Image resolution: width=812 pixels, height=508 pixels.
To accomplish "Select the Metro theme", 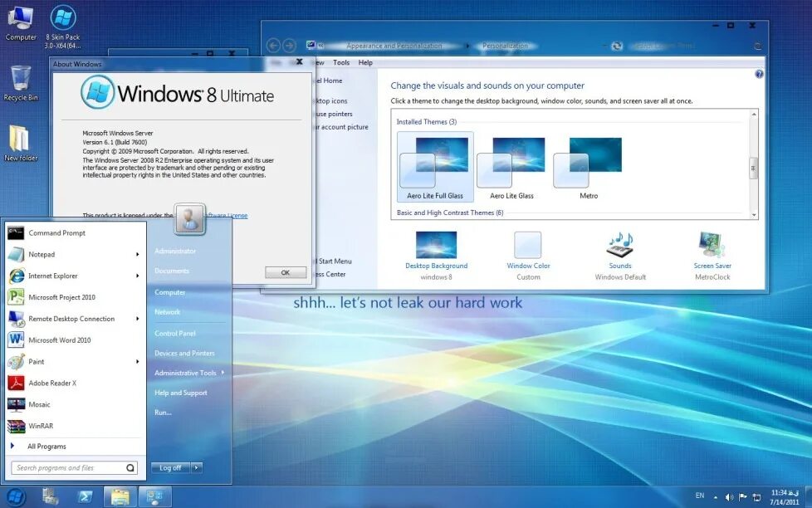I will [x=589, y=167].
